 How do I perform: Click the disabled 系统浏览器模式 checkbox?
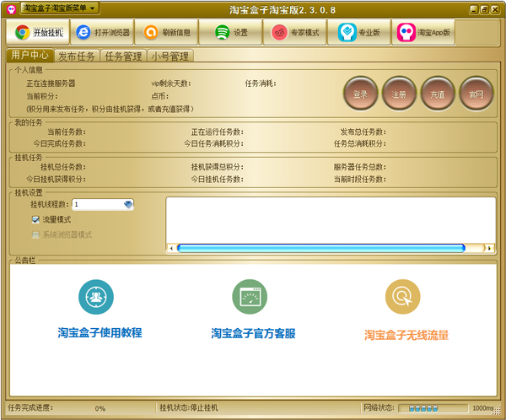coord(35,234)
